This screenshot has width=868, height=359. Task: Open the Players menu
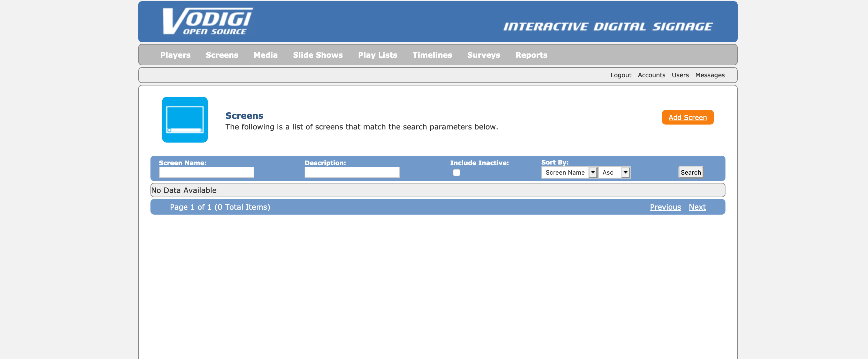[x=175, y=55]
